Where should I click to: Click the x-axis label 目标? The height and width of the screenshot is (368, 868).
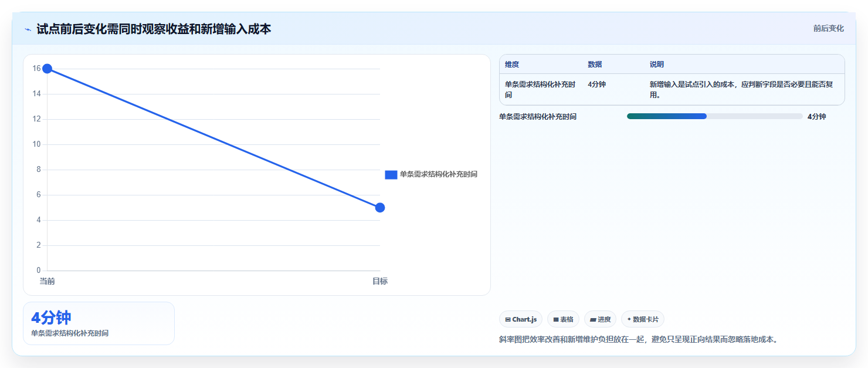(380, 281)
